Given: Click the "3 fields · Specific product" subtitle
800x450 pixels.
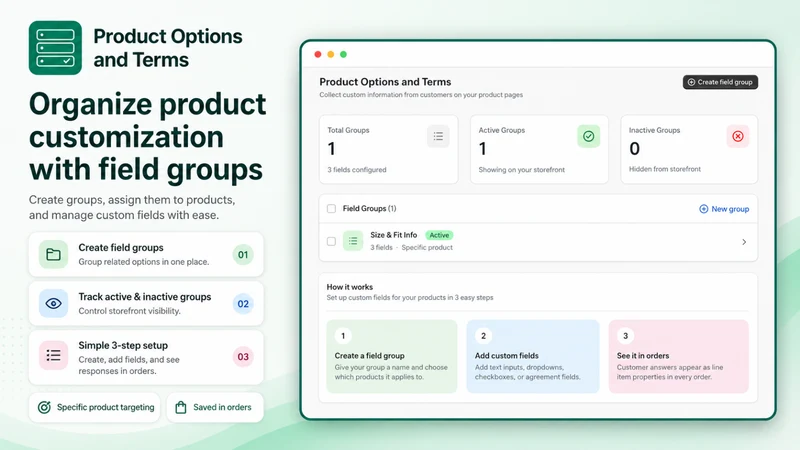Looking at the screenshot, I should [411, 247].
